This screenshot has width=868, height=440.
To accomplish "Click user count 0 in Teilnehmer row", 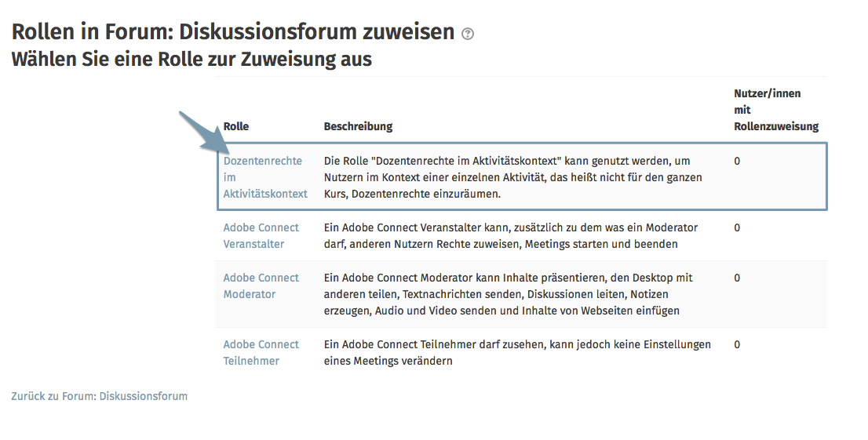I will 737,344.
